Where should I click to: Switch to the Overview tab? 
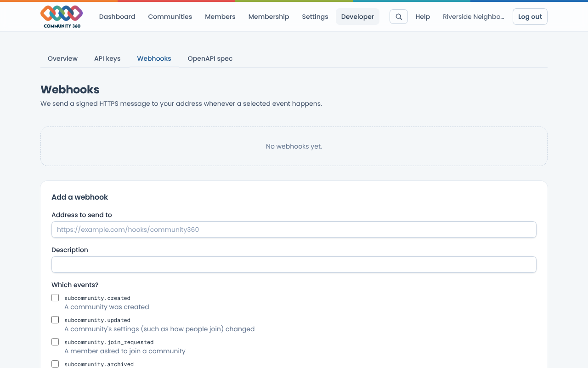coord(62,58)
